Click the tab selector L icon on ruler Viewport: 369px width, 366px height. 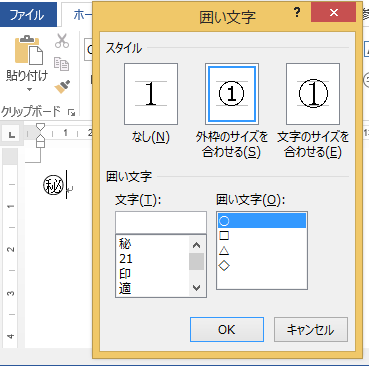pos(12,134)
